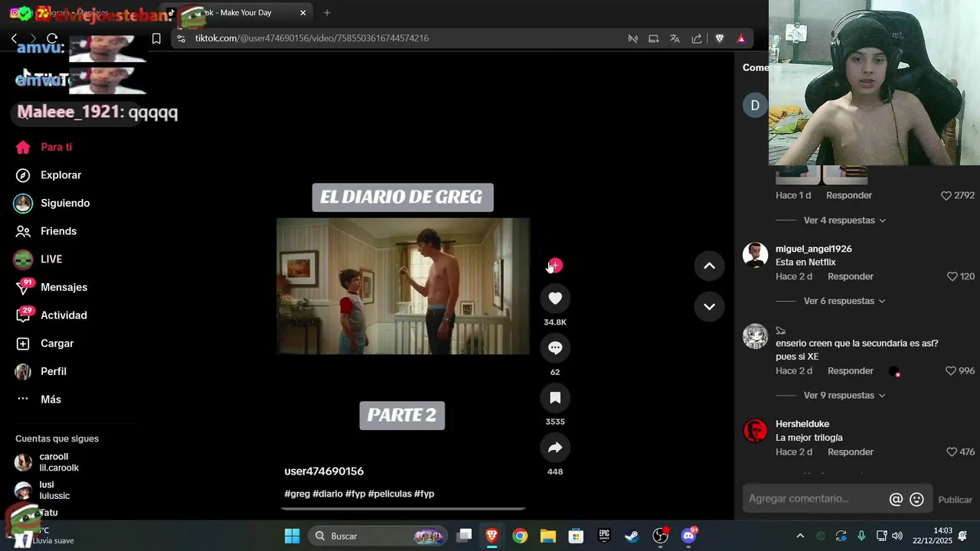Open Brave Shields lion icon
The width and height of the screenshot is (980, 551).
pyautogui.click(x=720, y=38)
